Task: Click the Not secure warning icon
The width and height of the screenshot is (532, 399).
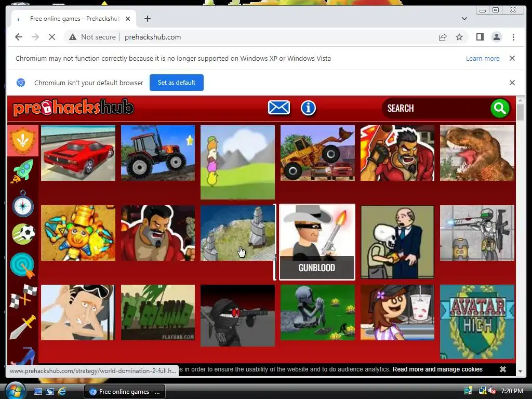Action: [73, 37]
